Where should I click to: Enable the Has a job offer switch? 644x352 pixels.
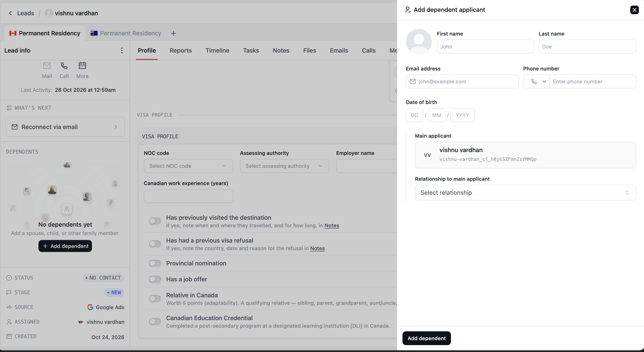pyautogui.click(x=155, y=279)
